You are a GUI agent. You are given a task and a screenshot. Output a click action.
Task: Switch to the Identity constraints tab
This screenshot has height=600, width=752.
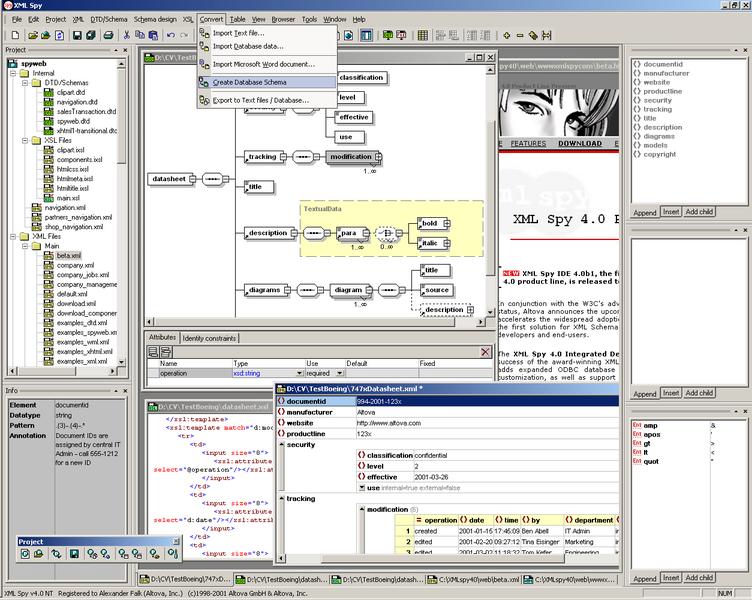(209, 338)
